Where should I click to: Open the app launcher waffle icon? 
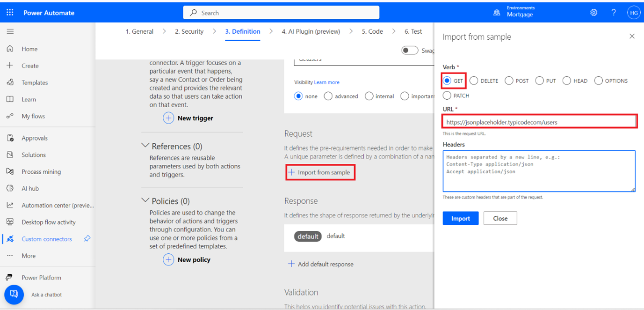click(10, 13)
